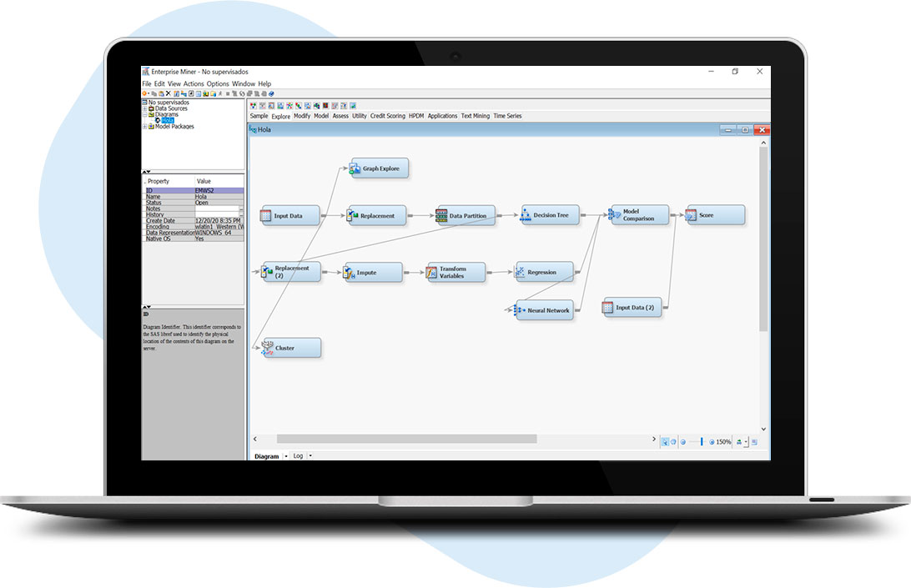Click the blue book help icon in main toolbar
911x588 pixels.
[x=271, y=93]
